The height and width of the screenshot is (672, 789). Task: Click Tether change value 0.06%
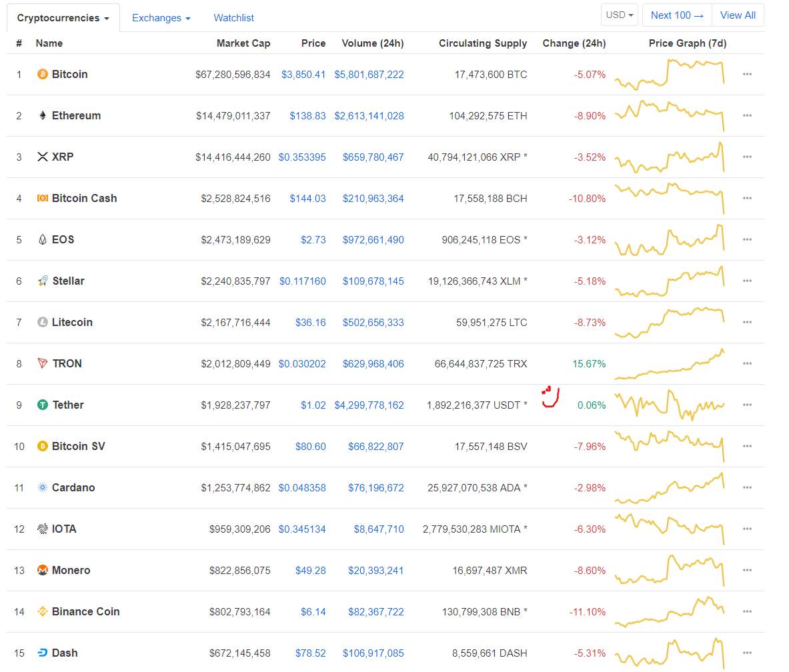tap(591, 405)
